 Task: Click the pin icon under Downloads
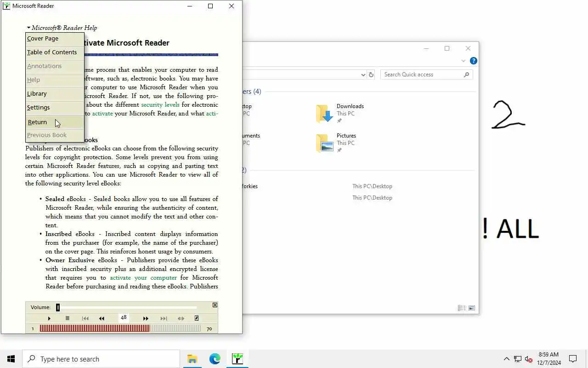pos(339,121)
